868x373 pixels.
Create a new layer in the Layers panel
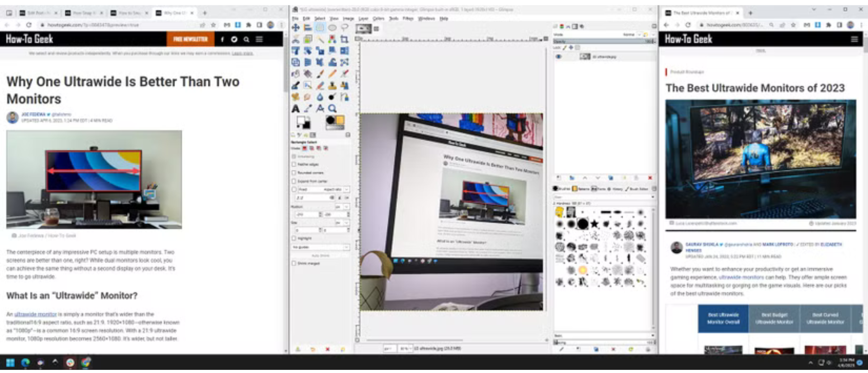[x=558, y=178]
